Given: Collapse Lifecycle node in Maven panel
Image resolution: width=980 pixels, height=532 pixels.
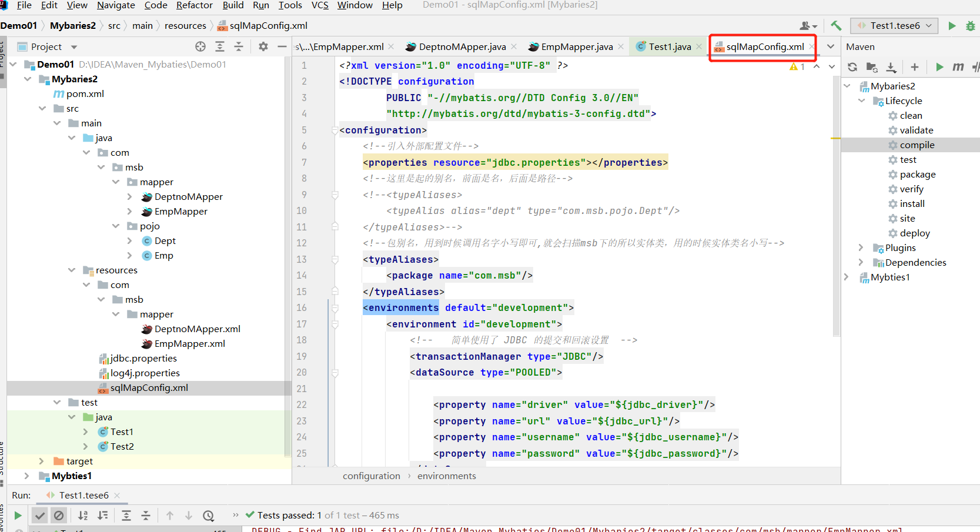Looking at the screenshot, I should tap(862, 101).
